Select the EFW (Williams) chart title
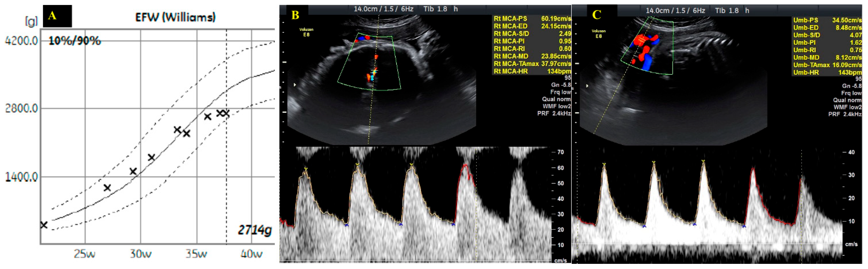The height and width of the screenshot is (269, 868). [175, 17]
